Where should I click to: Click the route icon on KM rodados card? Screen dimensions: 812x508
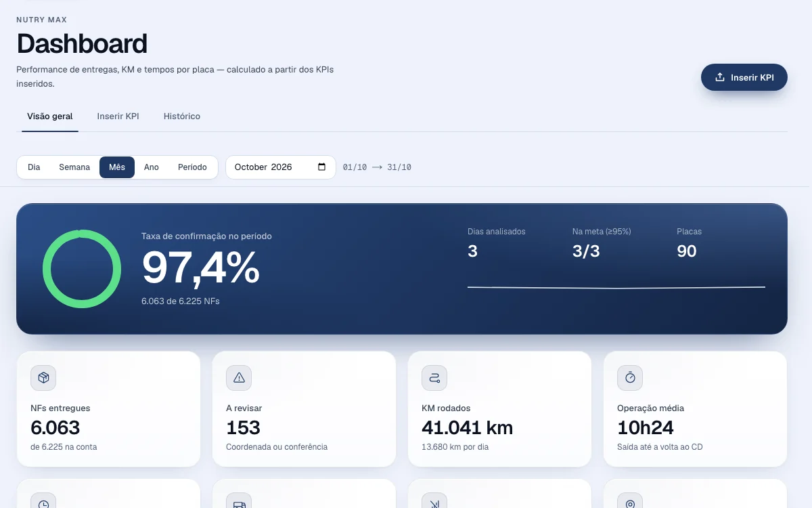coord(434,378)
